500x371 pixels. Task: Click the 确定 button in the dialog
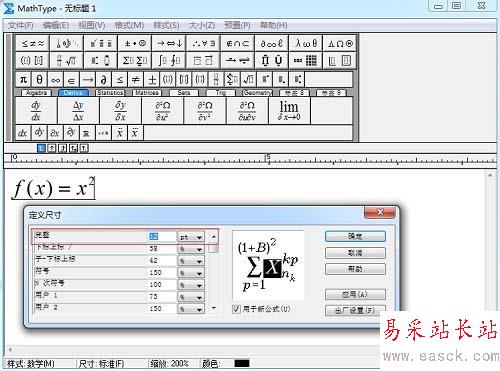(355, 236)
